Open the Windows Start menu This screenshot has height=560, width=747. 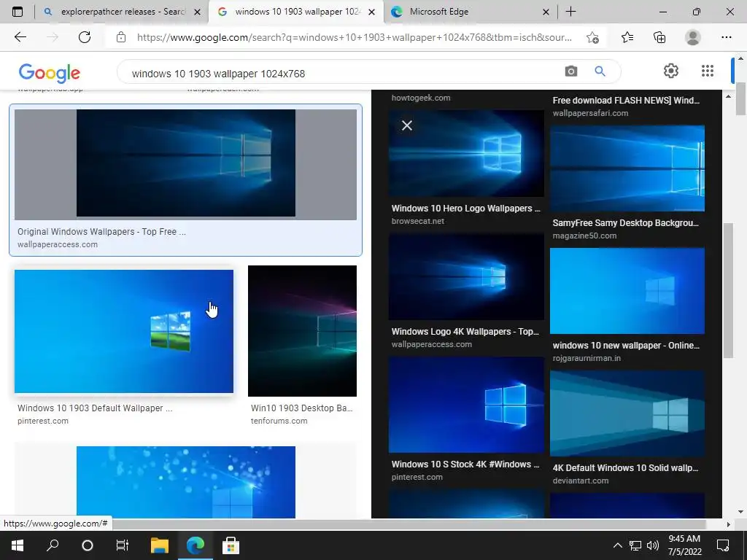18,545
